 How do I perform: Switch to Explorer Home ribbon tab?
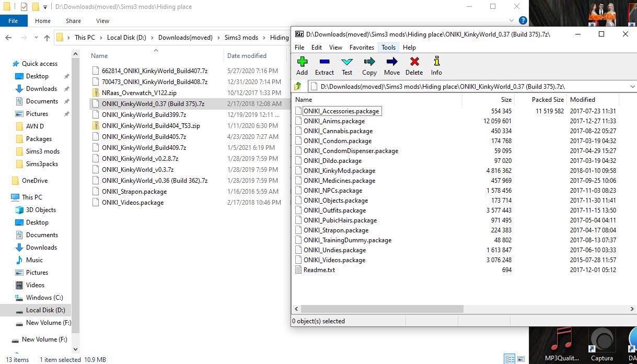[43, 21]
